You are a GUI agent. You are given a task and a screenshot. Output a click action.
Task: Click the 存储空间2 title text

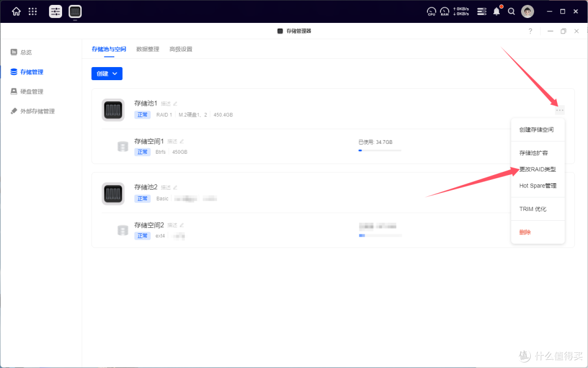click(x=149, y=225)
